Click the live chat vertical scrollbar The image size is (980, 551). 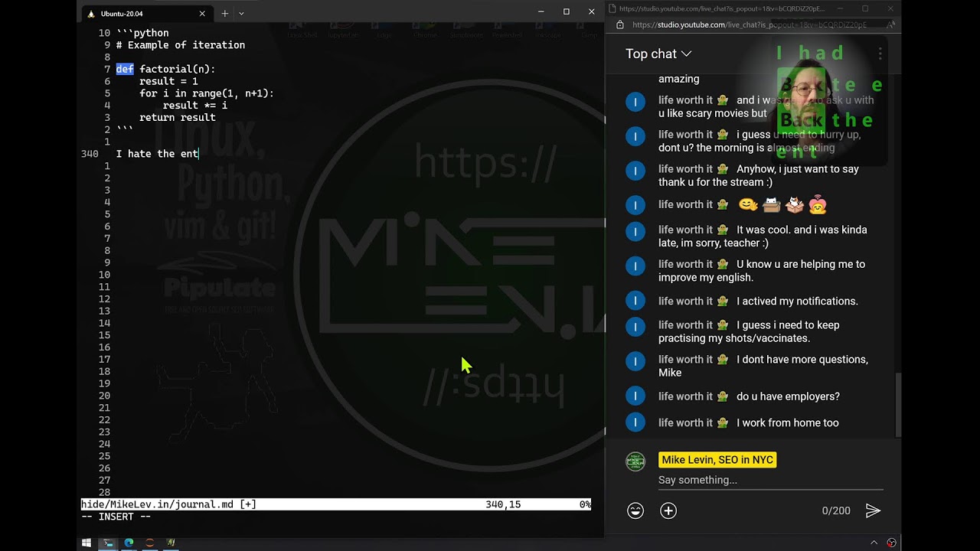coord(899,406)
